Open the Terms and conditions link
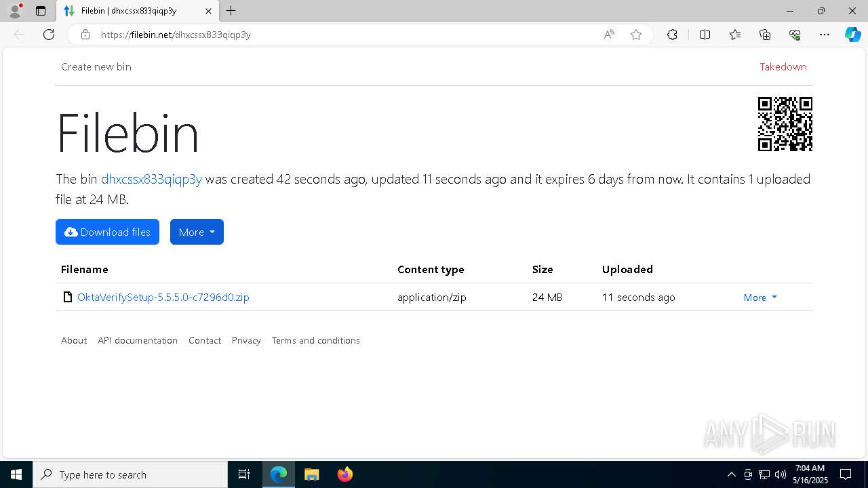The width and height of the screenshot is (868, 488). coord(316,340)
